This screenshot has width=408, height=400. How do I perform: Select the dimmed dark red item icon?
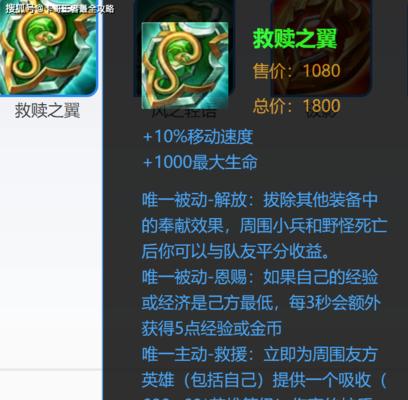point(321,48)
